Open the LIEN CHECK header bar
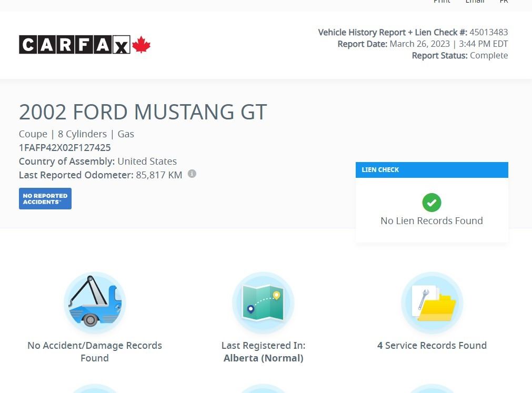Screen dimensions: 532x393 tap(431, 170)
